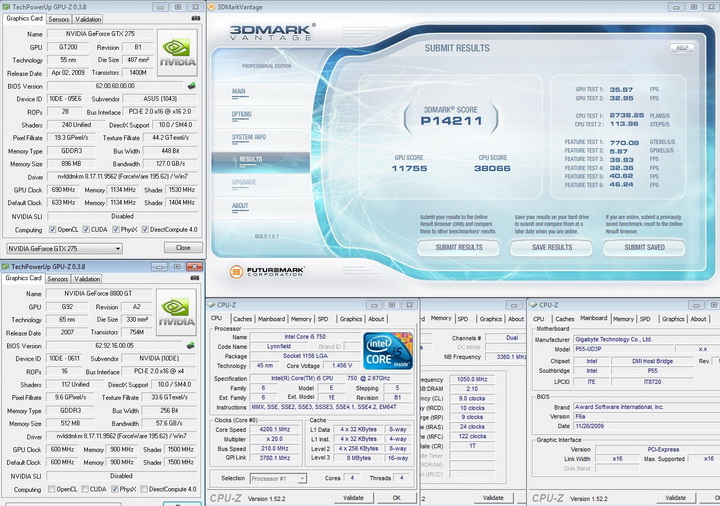Switch to Graphics tab in CPU-Z processor window
The image size is (720, 506).
[351, 319]
